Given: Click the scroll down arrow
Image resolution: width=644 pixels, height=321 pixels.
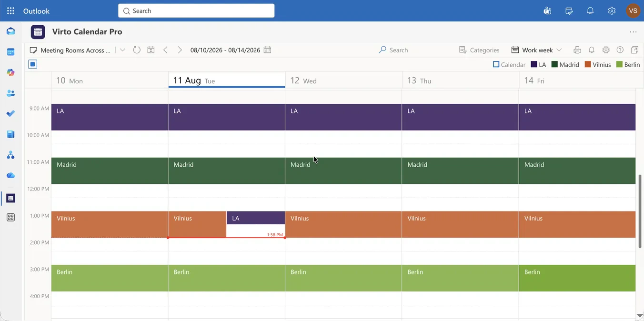Looking at the screenshot, I should point(640,315).
